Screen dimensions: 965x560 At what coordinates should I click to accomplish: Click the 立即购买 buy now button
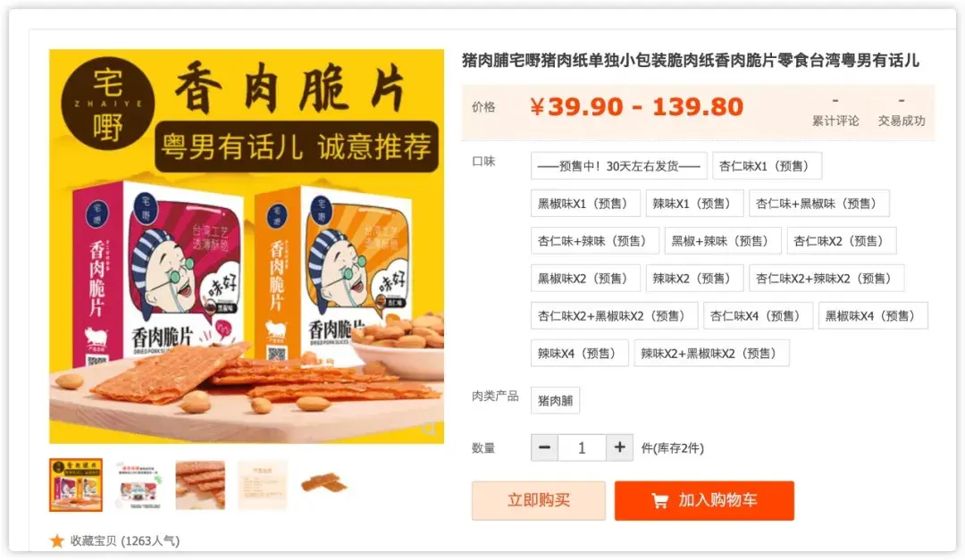539,500
